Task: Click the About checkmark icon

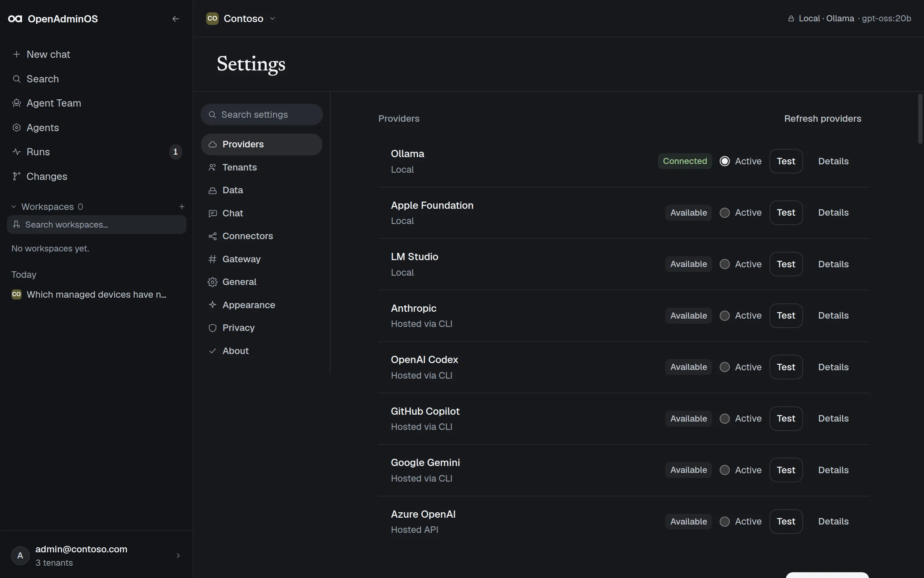Action: tap(213, 351)
